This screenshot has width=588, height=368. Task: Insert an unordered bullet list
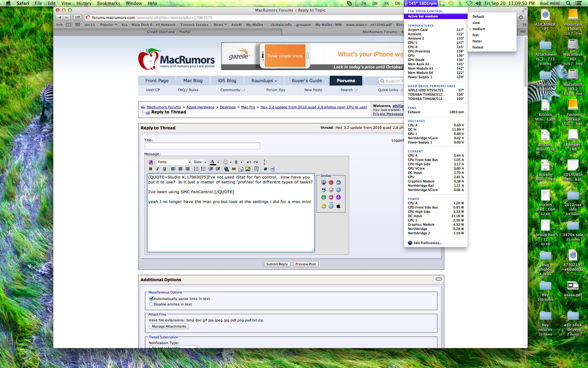[x=203, y=169]
